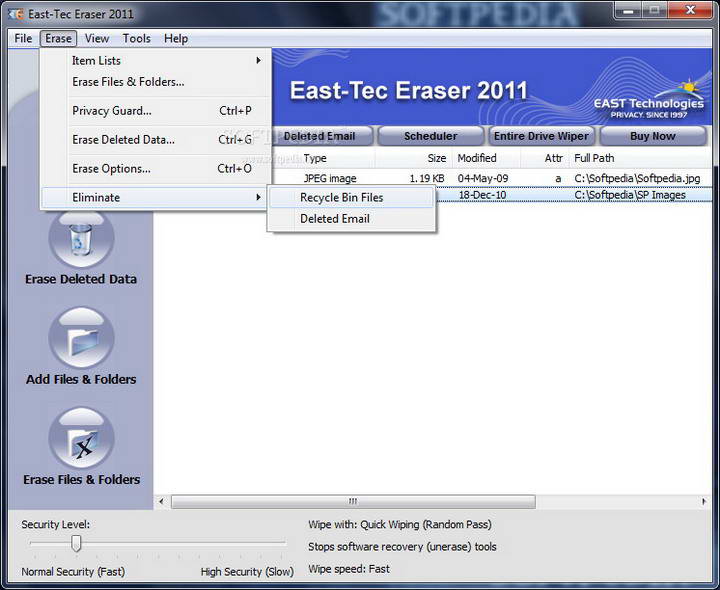The image size is (720, 590).
Task: Click the horizontal scrollbar thumb
Action: tap(353, 501)
